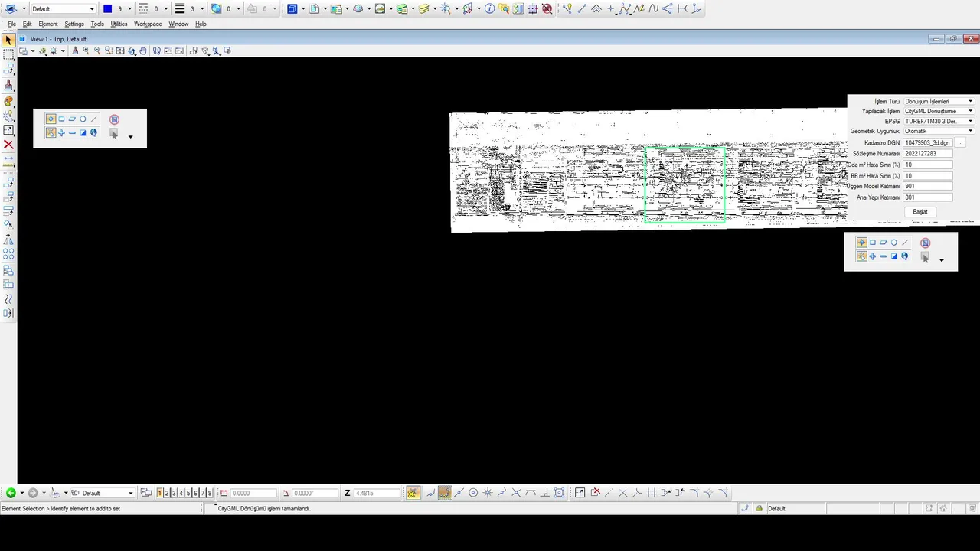Open the Raster Manager icon
The height and width of the screenshot is (551, 980).
point(336,9)
